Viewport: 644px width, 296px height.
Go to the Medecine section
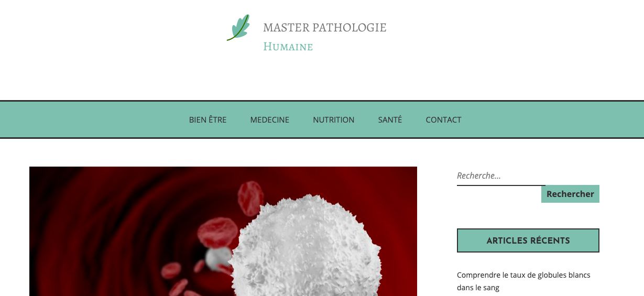(269, 120)
